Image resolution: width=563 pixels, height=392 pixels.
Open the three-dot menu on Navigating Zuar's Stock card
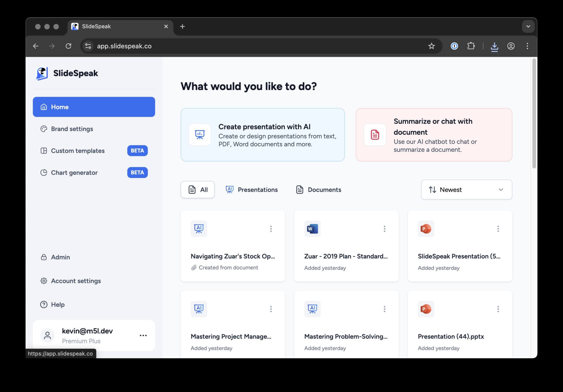[271, 229]
